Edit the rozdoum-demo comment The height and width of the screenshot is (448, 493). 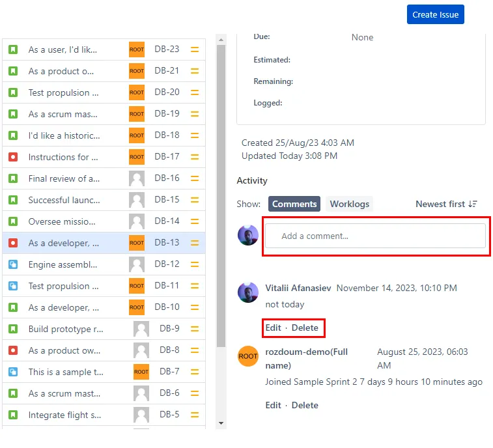(x=274, y=405)
